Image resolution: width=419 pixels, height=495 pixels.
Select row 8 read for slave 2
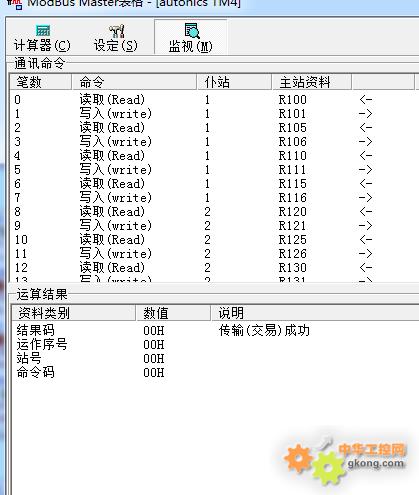click(x=213, y=212)
